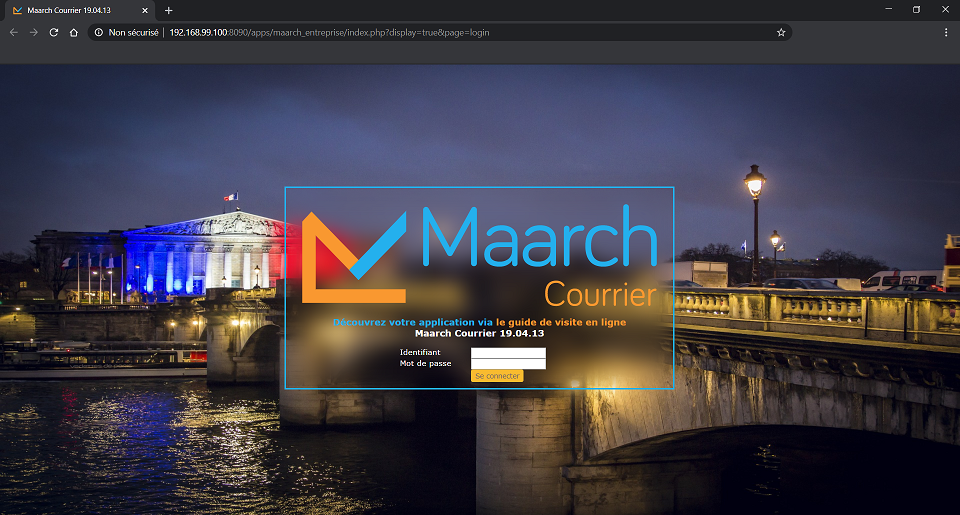Image resolution: width=960 pixels, height=515 pixels.
Task: Focus the Identifiant input field
Action: coord(508,353)
